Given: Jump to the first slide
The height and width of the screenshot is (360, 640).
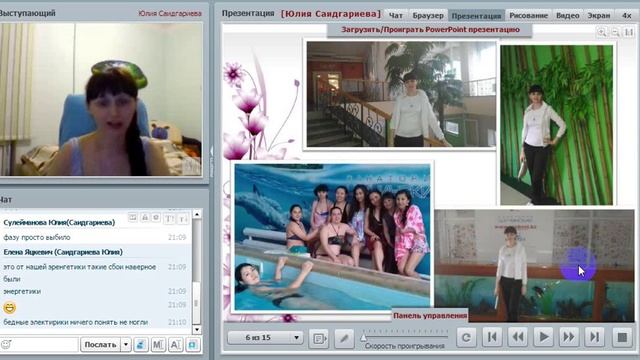Looking at the screenshot, I should (492, 337).
